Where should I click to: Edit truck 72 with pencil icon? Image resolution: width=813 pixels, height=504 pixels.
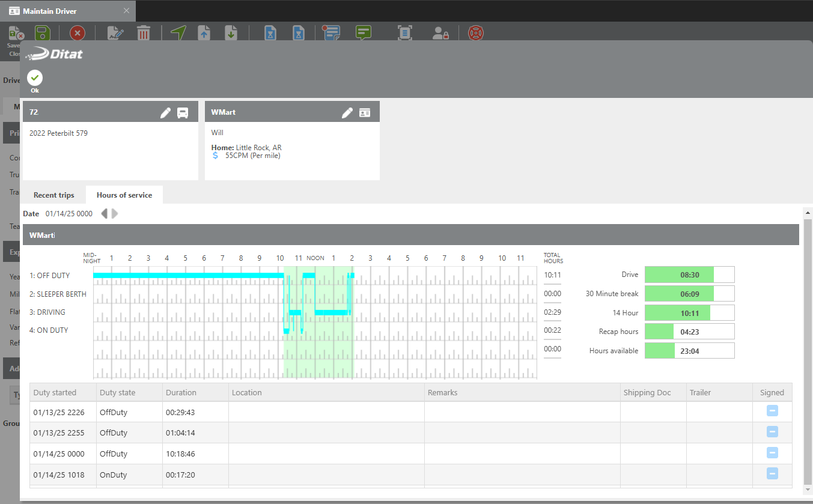tap(165, 113)
